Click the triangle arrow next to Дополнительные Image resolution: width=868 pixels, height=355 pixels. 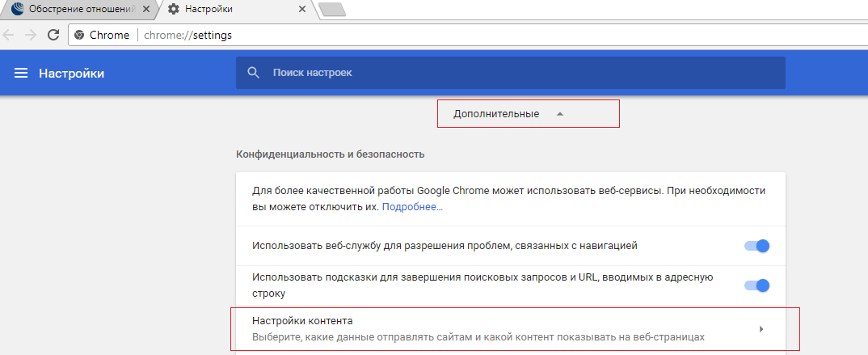click(x=559, y=114)
